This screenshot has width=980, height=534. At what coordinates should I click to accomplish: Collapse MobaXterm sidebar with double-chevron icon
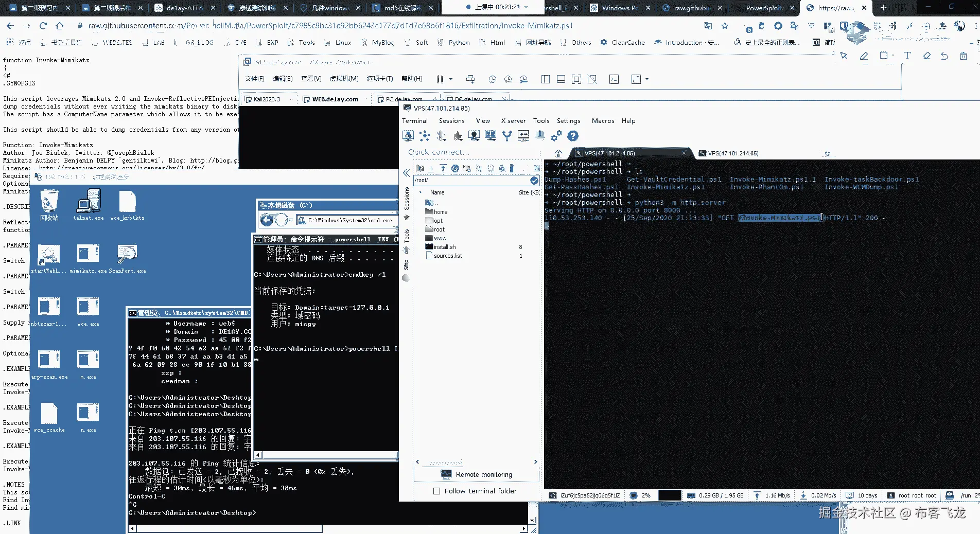tap(406, 173)
